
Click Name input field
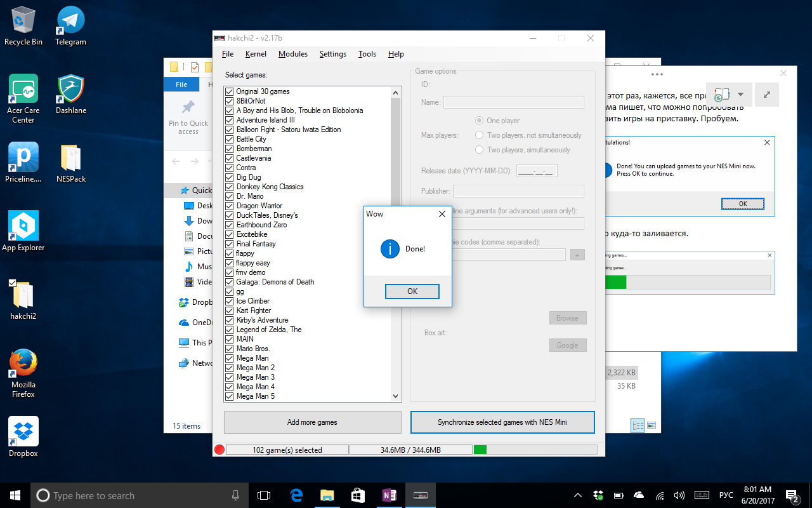513,102
